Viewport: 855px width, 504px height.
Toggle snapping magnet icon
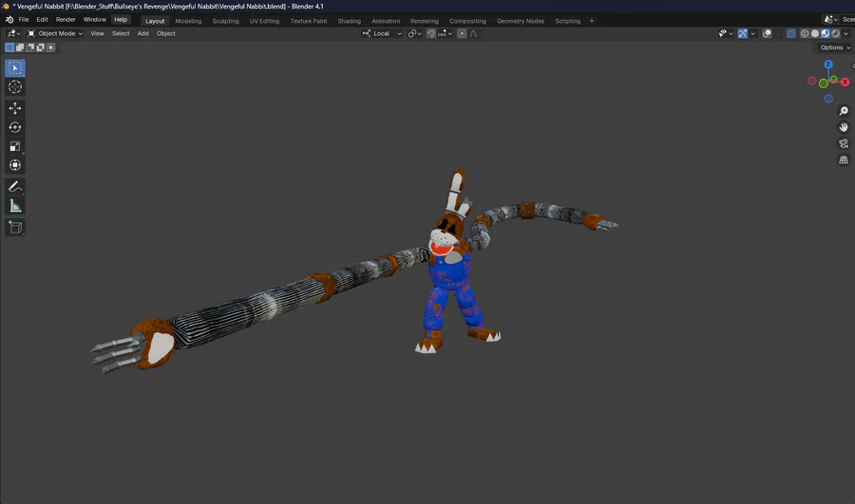coord(431,33)
